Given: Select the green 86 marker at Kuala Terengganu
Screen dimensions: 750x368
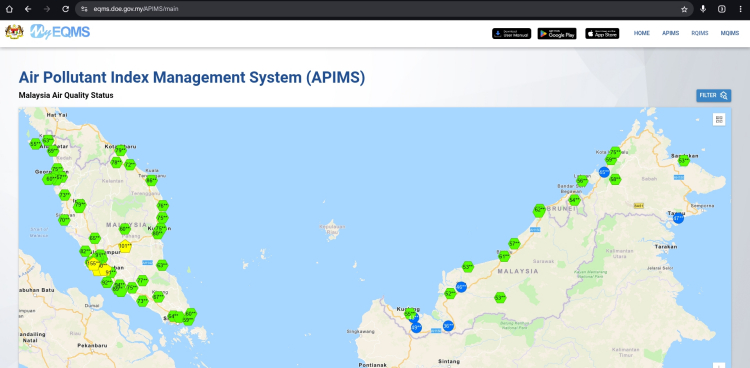Looking at the screenshot, I should click(x=152, y=180).
